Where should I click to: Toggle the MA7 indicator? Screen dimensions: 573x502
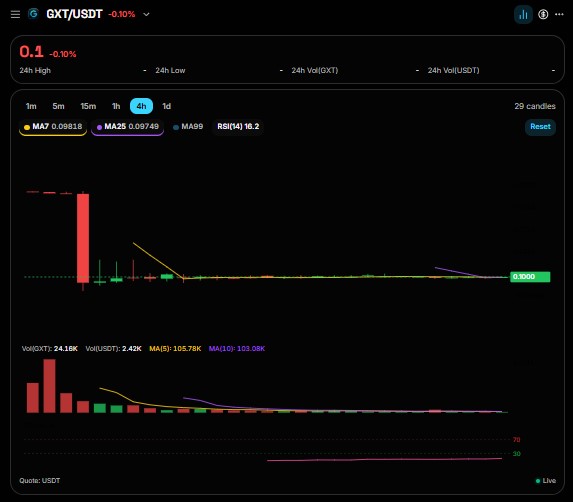click(x=53, y=127)
